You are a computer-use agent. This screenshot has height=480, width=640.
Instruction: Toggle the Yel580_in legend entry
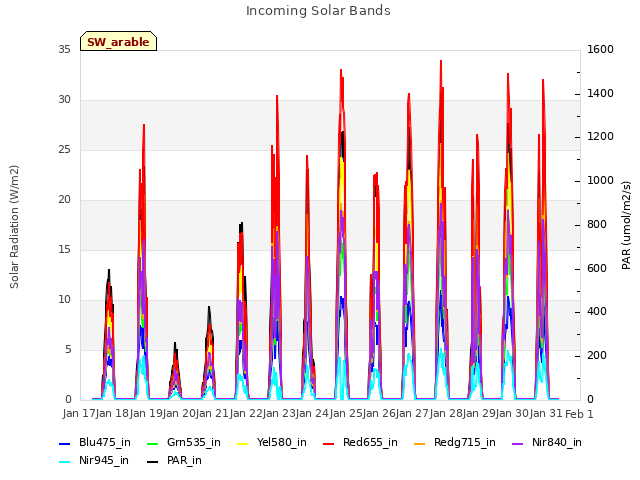[271, 442]
